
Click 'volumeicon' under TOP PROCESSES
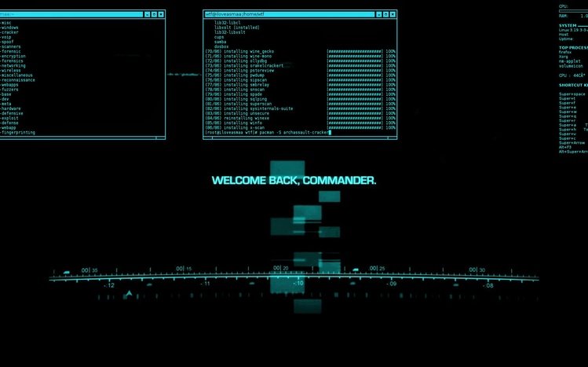pyautogui.click(x=571, y=66)
